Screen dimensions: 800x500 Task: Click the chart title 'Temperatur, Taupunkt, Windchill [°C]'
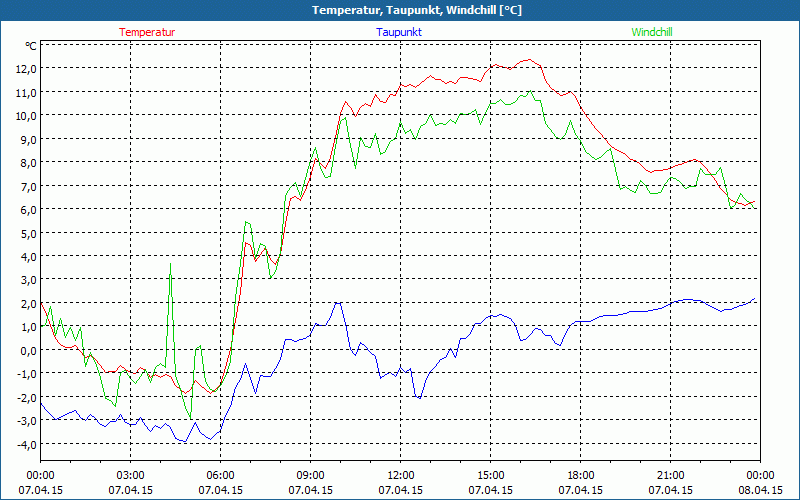point(417,10)
